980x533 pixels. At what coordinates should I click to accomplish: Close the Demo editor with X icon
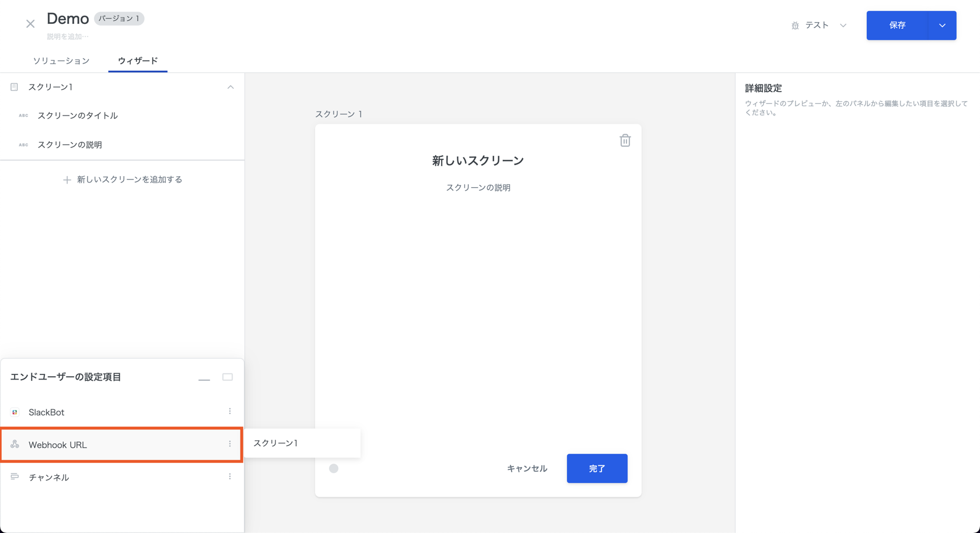coord(30,24)
